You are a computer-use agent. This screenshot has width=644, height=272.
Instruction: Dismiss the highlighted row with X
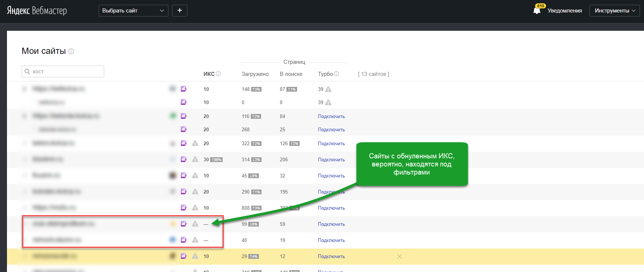click(399, 256)
